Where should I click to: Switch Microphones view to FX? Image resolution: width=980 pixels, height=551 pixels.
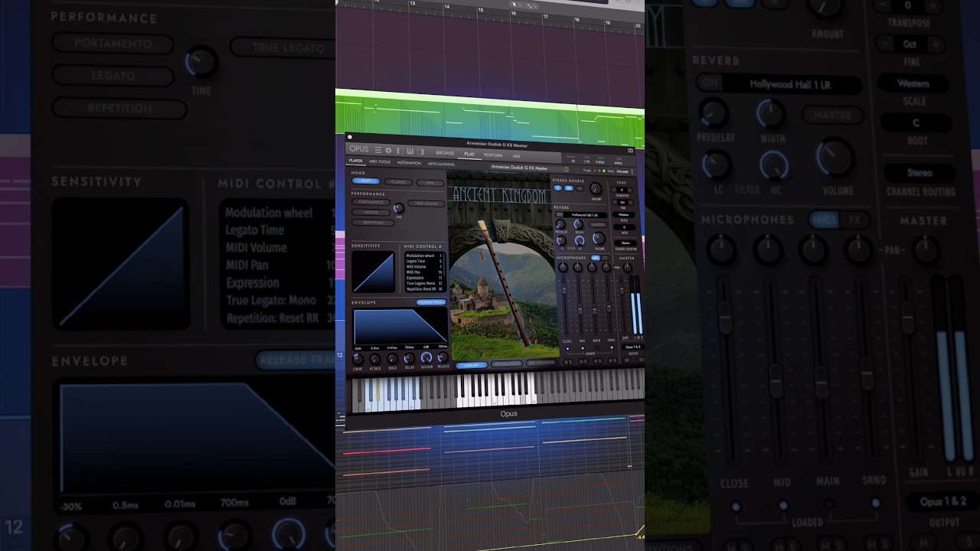click(605, 258)
